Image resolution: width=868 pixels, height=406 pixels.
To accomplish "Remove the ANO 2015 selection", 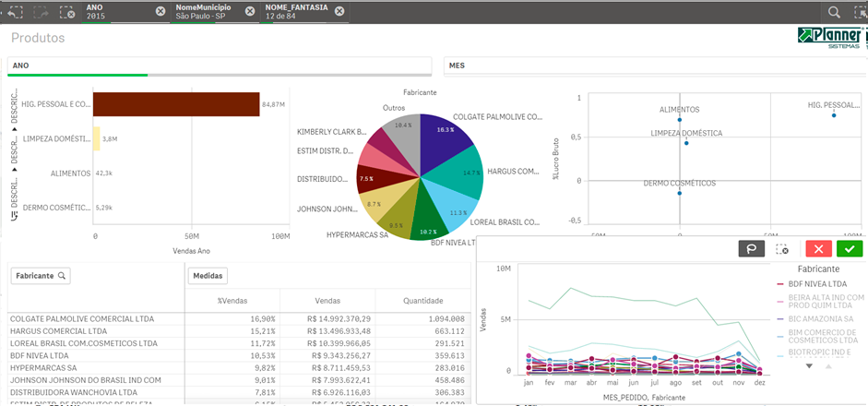I will (161, 12).
